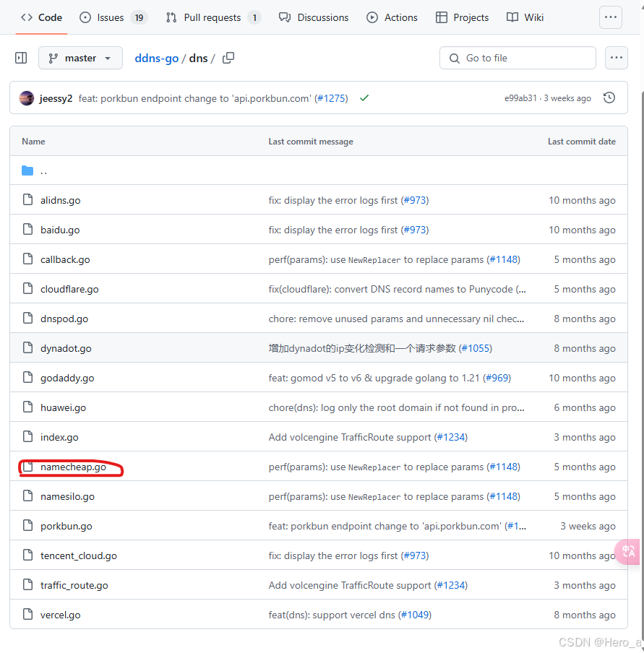The height and width of the screenshot is (653, 644).
Task: Open the repository navigation overflow menu
Action: coord(610,17)
